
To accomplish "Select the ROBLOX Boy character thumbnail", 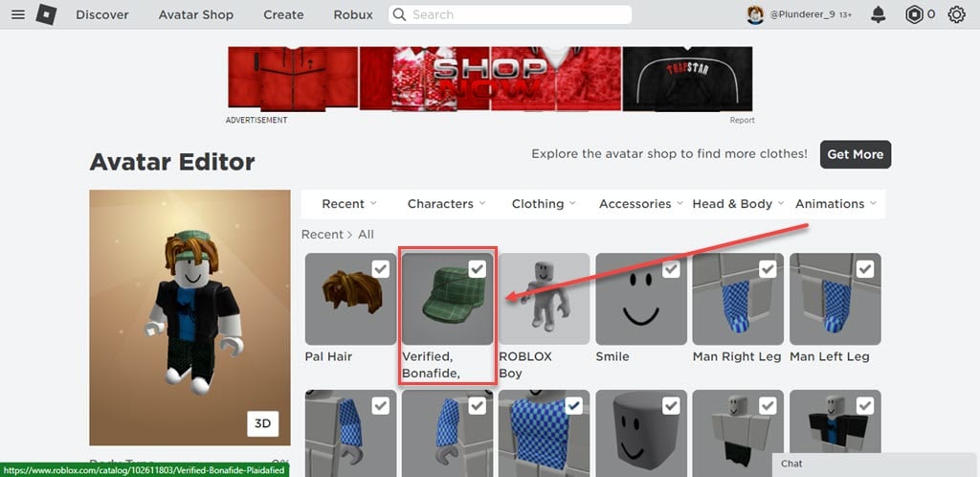I will (x=545, y=299).
